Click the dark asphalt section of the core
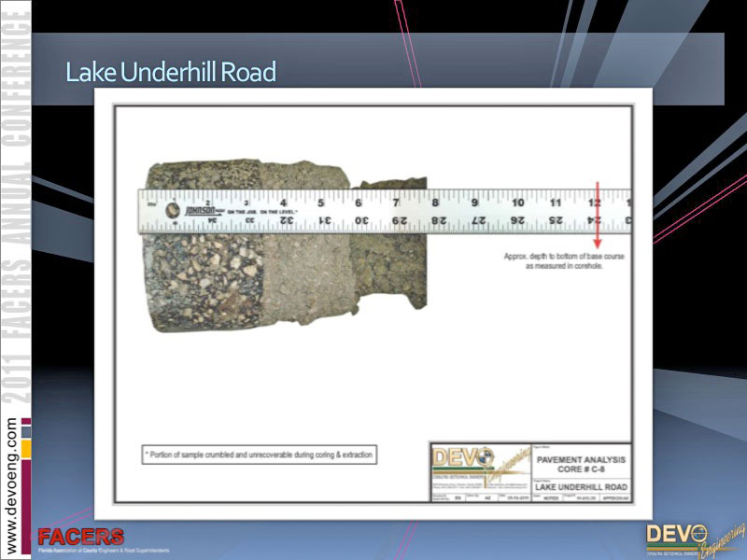Image resolution: width=747 pixels, height=560 pixels. click(x=201, y=280)
